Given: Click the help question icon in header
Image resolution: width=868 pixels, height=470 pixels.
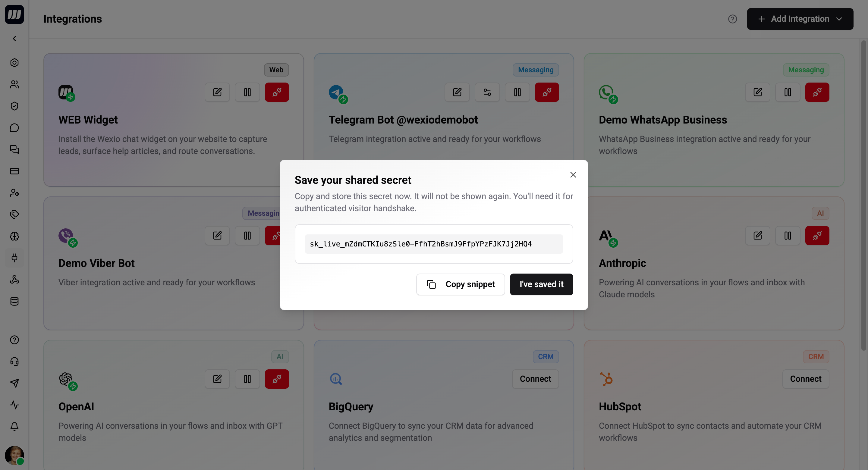Looking at the screenshot, I should click(733, 19).
